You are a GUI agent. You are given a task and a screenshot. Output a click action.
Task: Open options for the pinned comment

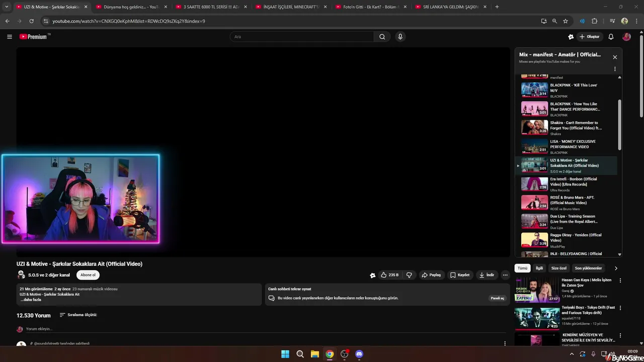(505, 343)
